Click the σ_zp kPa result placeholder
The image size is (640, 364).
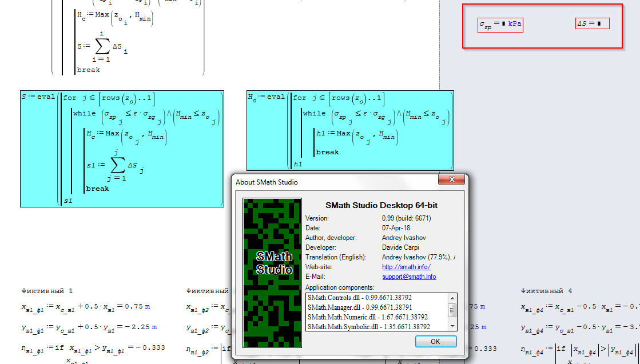pyautogui.click(x=500, y=24)
